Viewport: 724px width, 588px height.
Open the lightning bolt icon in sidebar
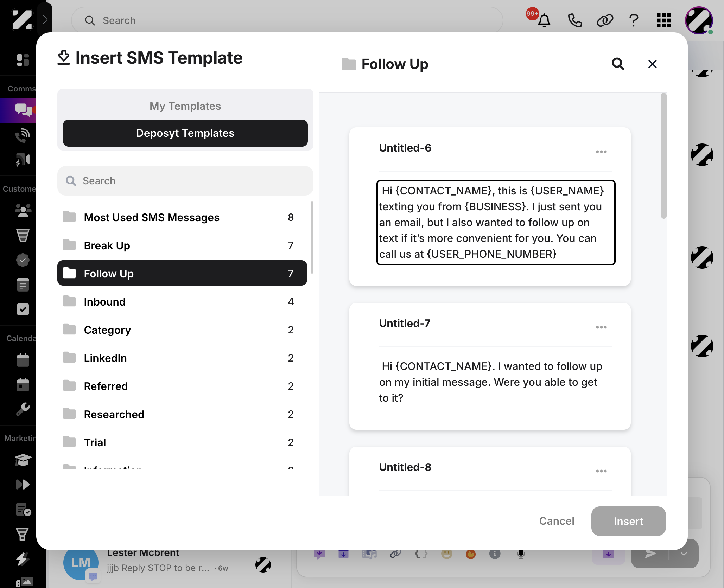[22, 559]
